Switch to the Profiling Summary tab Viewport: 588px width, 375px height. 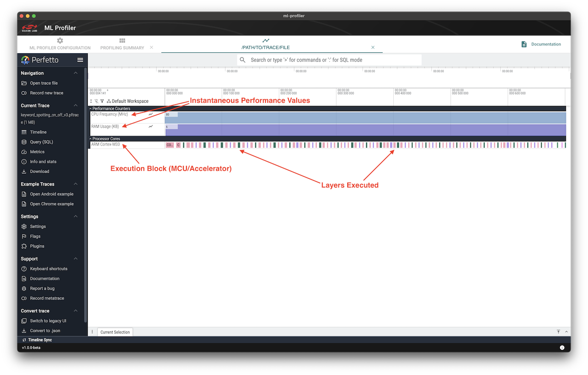122,44
